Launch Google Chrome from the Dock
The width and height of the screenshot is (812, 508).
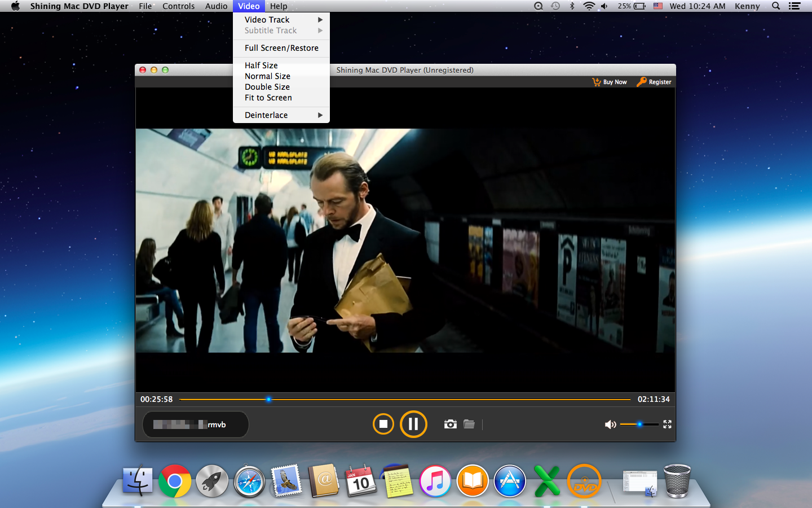(175, 481)
